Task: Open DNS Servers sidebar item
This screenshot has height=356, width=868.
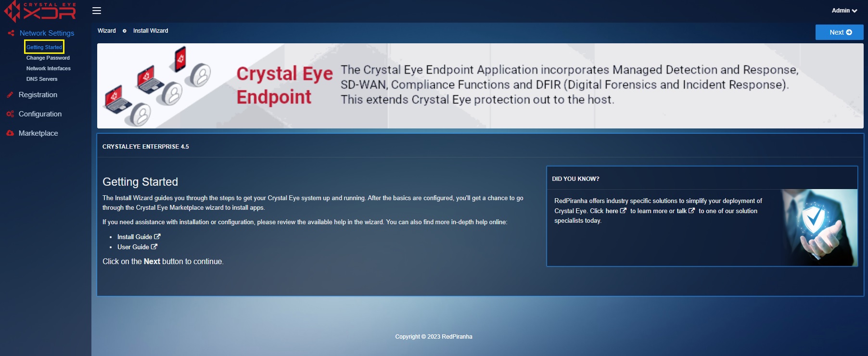Action: point(41,79)
